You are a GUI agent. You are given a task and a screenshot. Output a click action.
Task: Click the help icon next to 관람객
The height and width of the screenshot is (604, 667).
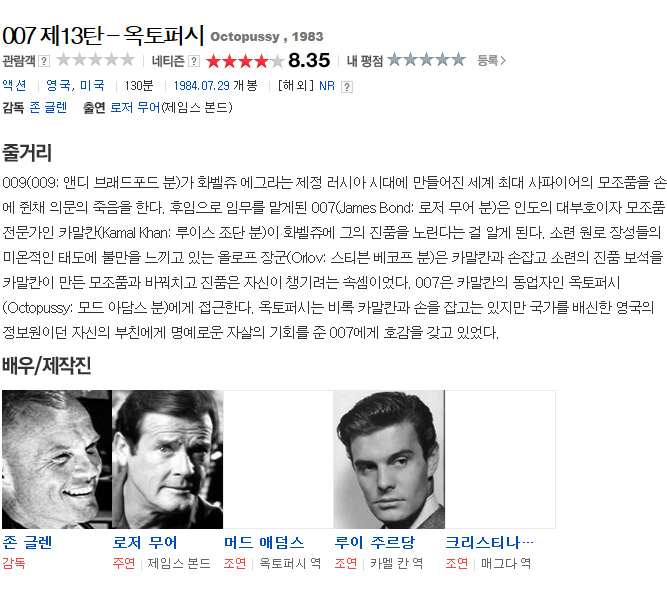(x=44, y=61)
